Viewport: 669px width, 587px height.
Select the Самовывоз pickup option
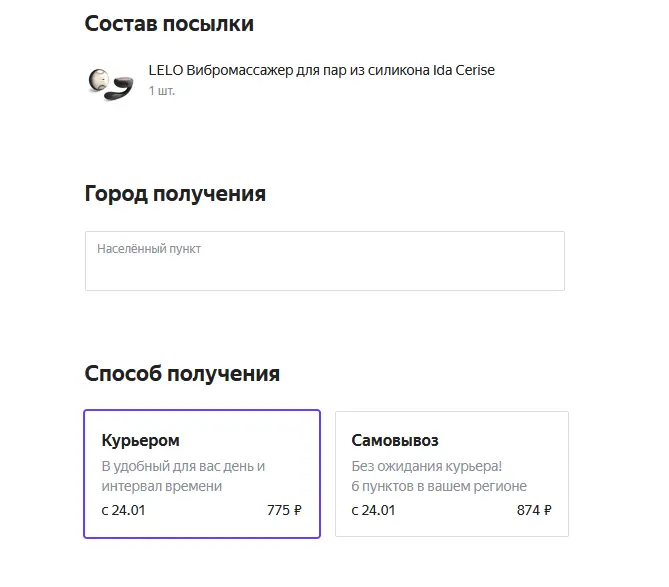point(452,474)
